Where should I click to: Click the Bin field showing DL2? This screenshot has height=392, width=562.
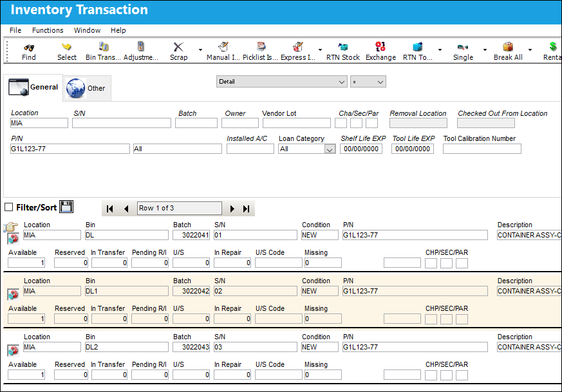click(x=127, y=347)
